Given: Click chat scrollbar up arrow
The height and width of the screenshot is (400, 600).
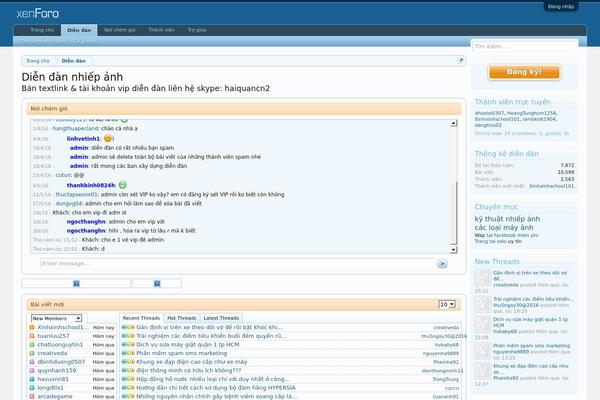Looking at the screenshot, I should pyautogui.click(x=453, y=123).
